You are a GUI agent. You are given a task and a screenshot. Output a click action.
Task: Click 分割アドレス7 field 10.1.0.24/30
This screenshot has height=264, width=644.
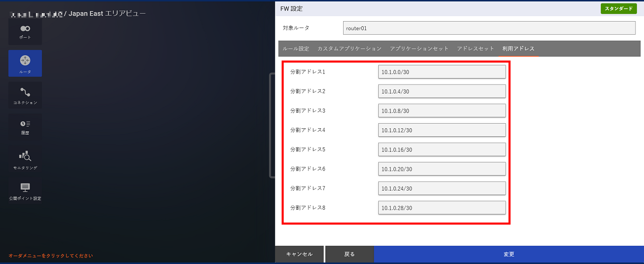[x=442, y=188]
